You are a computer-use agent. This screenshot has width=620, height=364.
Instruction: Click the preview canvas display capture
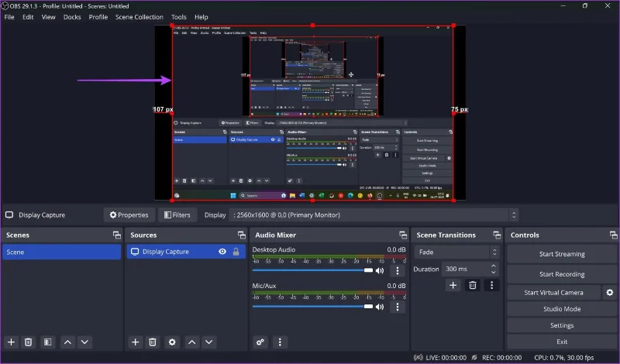pyautogui.click(x=312, y=113)
